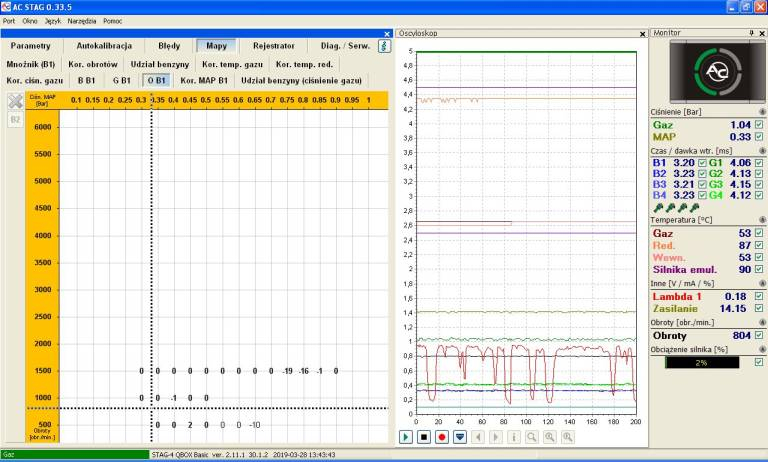This screenshot has height=462, width=768.
Task: Open the Diag. / Serw. tab
Action: 345,46
